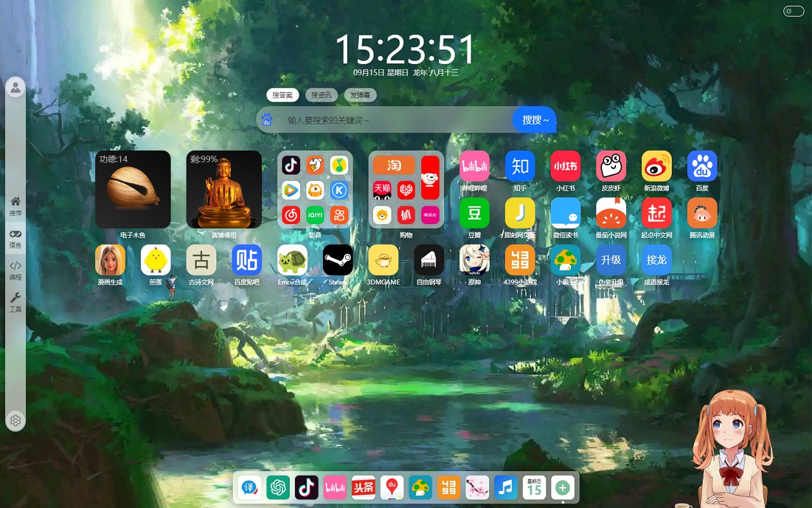Select the 摸鱼 sidebar category

click(x=15, y=239)
